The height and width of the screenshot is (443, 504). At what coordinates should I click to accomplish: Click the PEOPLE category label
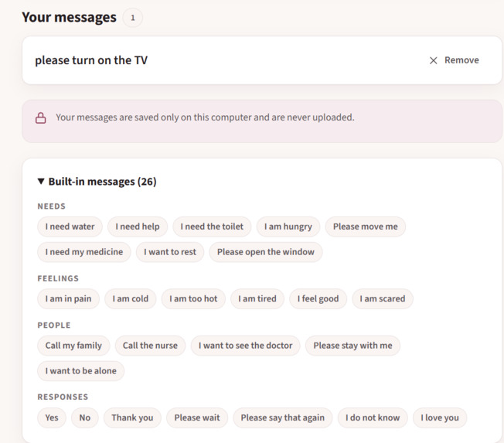(54, 325)
